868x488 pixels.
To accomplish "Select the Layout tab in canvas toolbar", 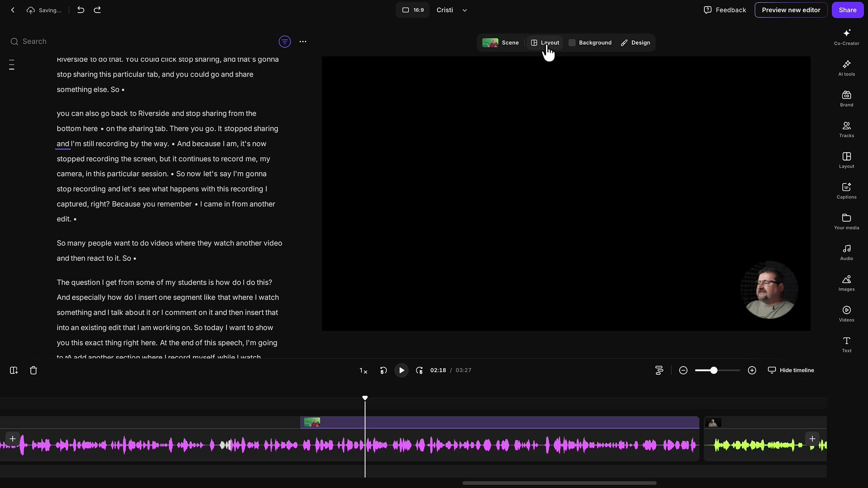I will pyautogui.click(x=545, y=43).
